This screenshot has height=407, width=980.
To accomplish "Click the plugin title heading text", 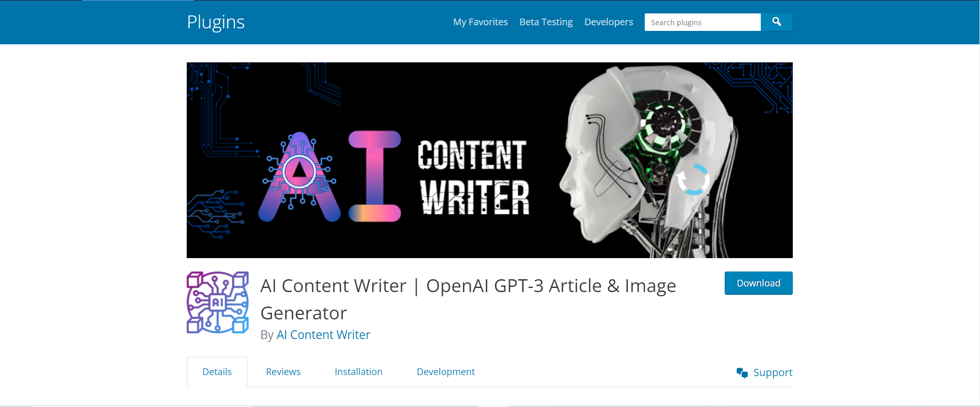I will coord(468,299).
